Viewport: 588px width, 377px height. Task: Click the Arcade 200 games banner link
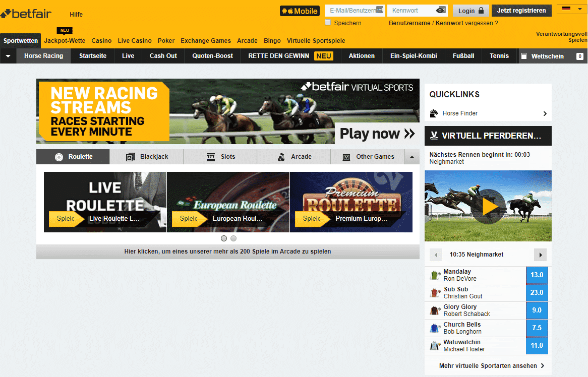(227, 252)
